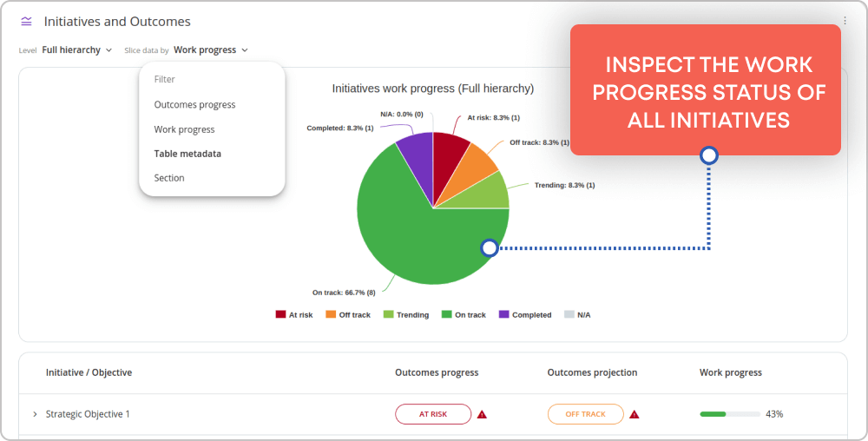Toggle the Trending legend swatch
Image resolution: width=868 pixels, height=441 pixels.
[389, 314]
